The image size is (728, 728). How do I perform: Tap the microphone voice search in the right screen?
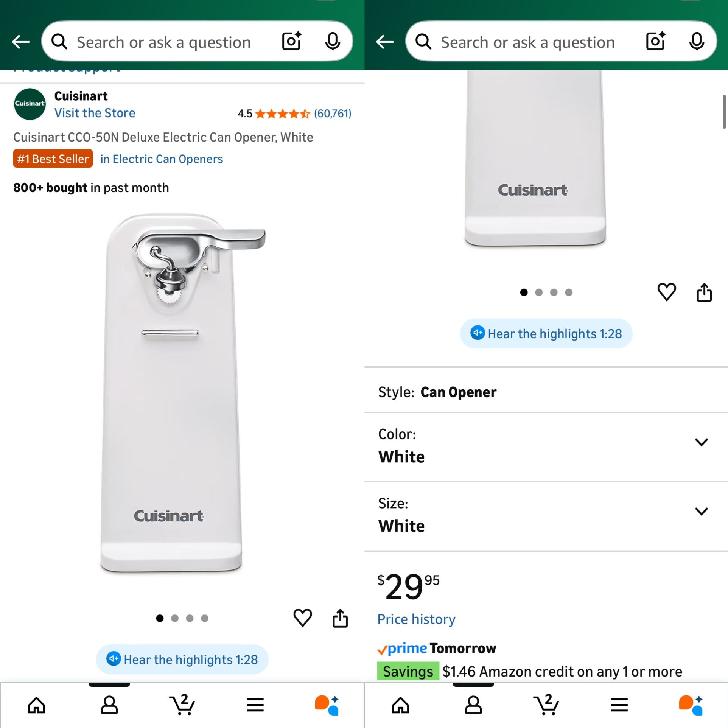click(x=696, y=41)
